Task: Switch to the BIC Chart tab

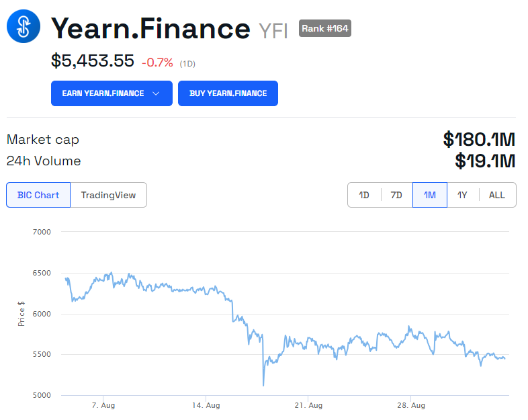Action: coord(38,195)
